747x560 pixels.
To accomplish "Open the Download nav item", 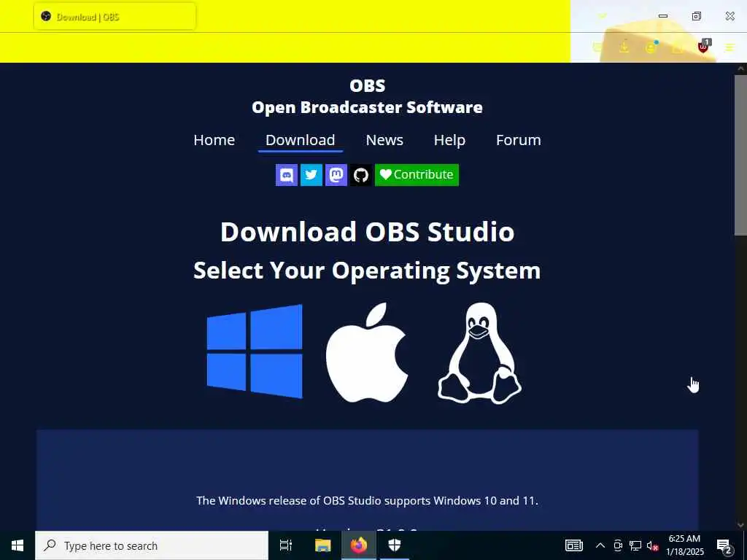I will (x=300, y=140).
